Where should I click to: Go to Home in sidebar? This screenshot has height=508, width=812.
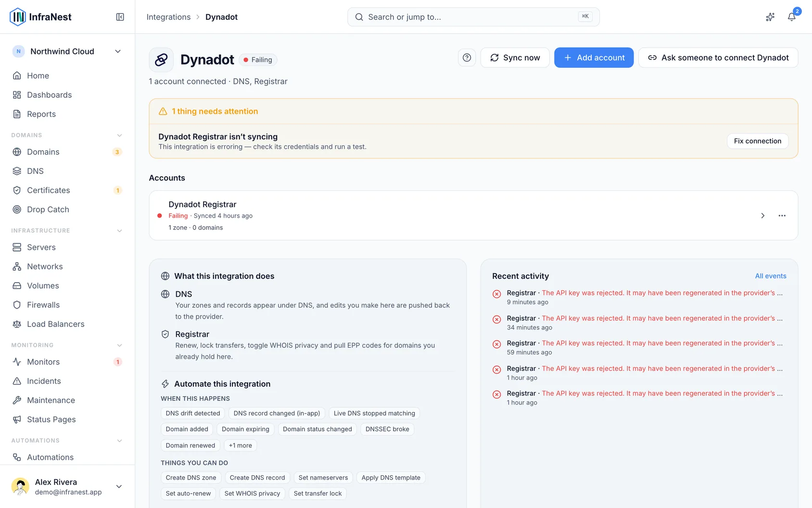[x=67, y=76]
